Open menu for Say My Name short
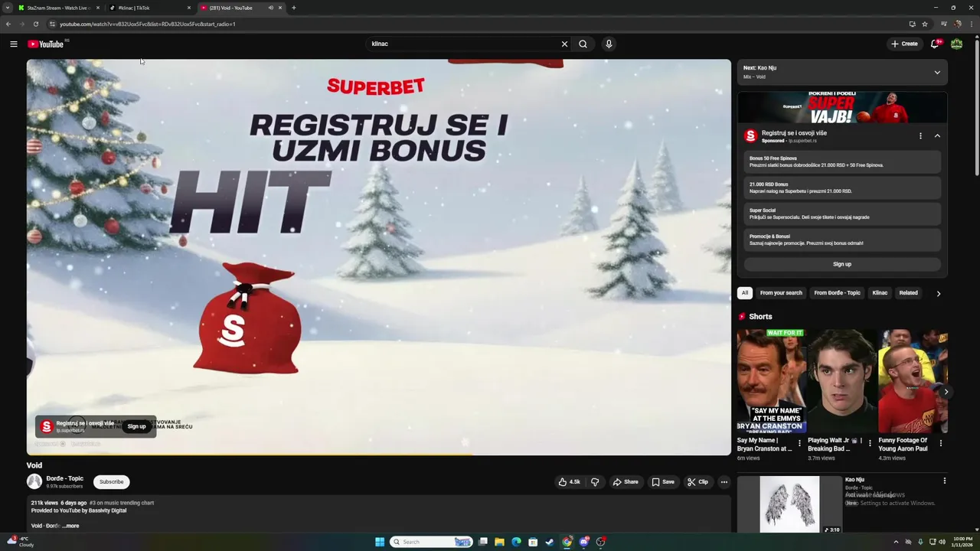 (799, 443)
